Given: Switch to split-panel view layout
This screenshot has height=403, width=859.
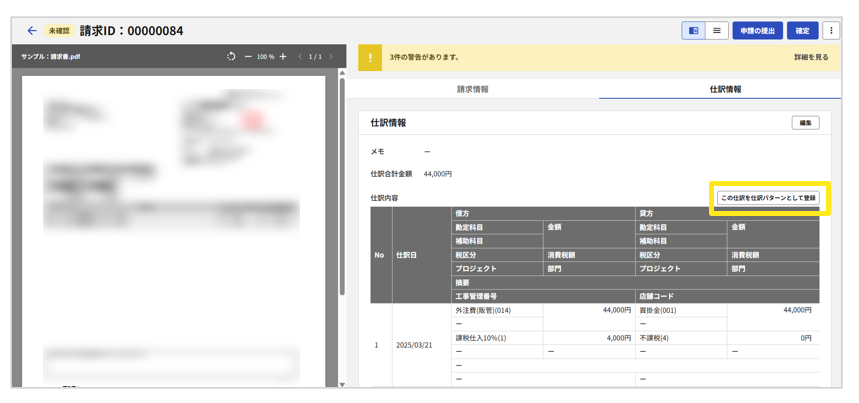Looking at the screenshot, I should pyautogui.click(x=693, y=31).
